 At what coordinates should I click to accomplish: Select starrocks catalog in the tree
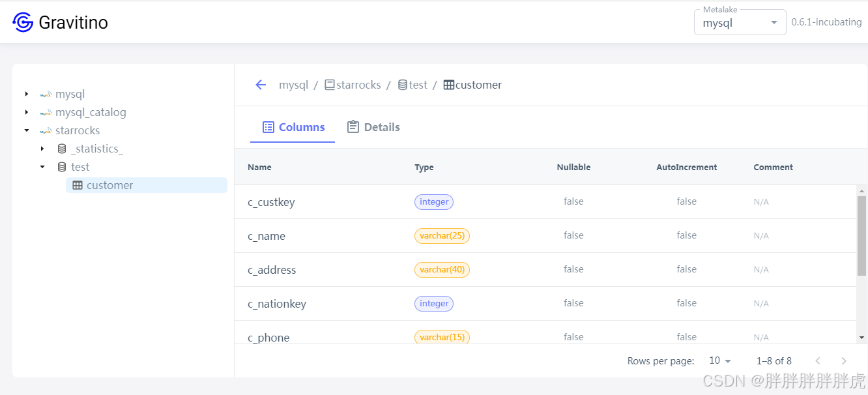78,130
